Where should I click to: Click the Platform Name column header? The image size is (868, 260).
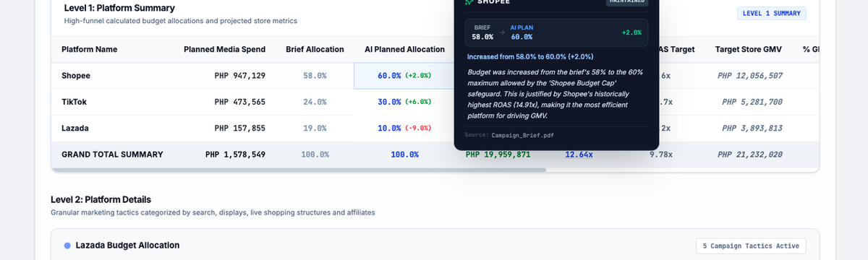point(89,50)
